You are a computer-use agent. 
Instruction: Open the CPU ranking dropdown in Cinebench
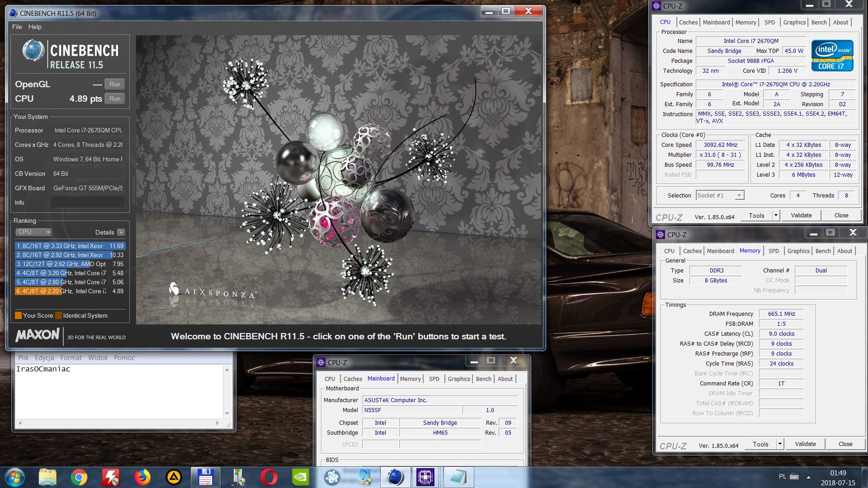[x=34, y=232]
